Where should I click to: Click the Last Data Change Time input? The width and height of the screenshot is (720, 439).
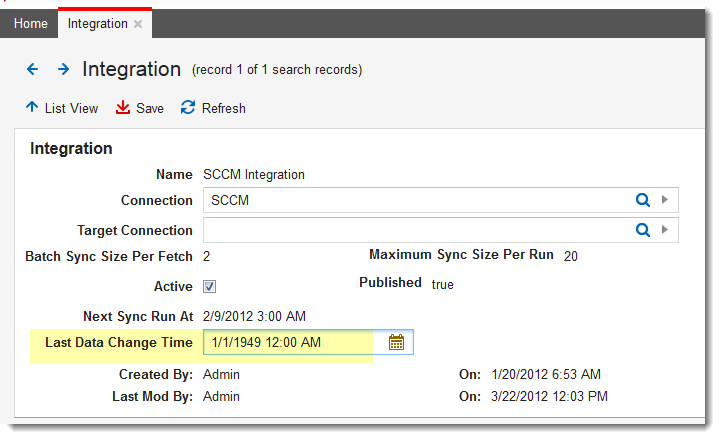point(292,342)
